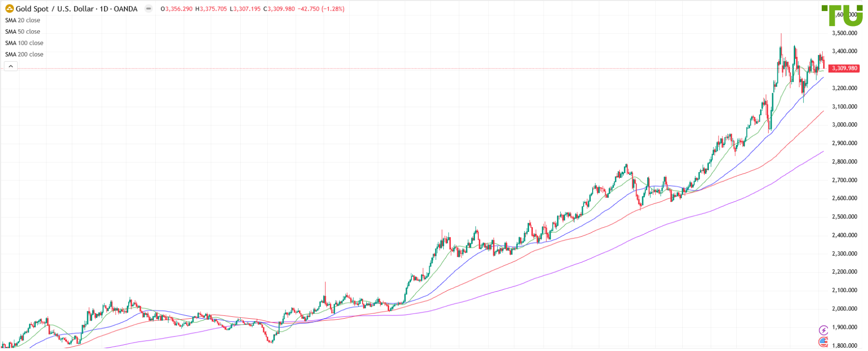Select the SMA 20 close legend entry
This screenshot has width=868, height=351.
click(23, 20)
